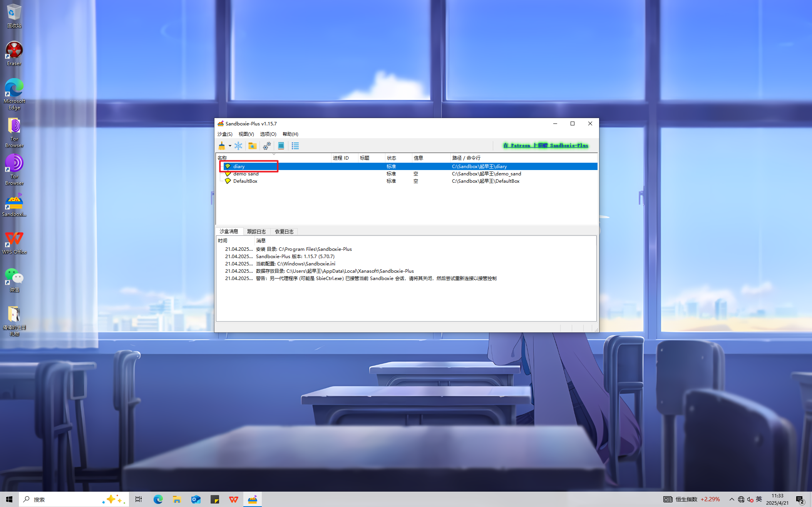Image resolution: width=812 pixels, height=507 pixels.
Task: Click the notepad edit ini icon
Action: tap(281, 146)
